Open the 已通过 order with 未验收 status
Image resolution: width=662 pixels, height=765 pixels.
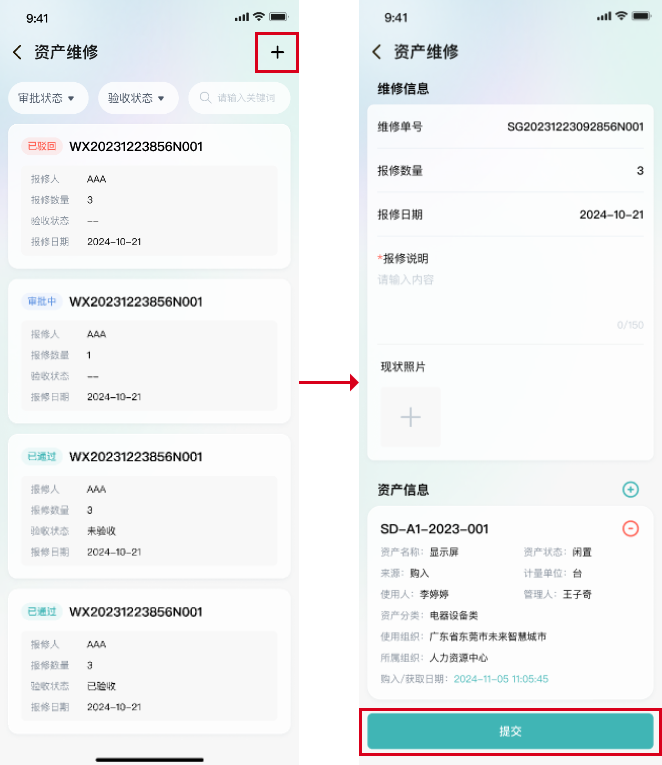tap(149, 505)
